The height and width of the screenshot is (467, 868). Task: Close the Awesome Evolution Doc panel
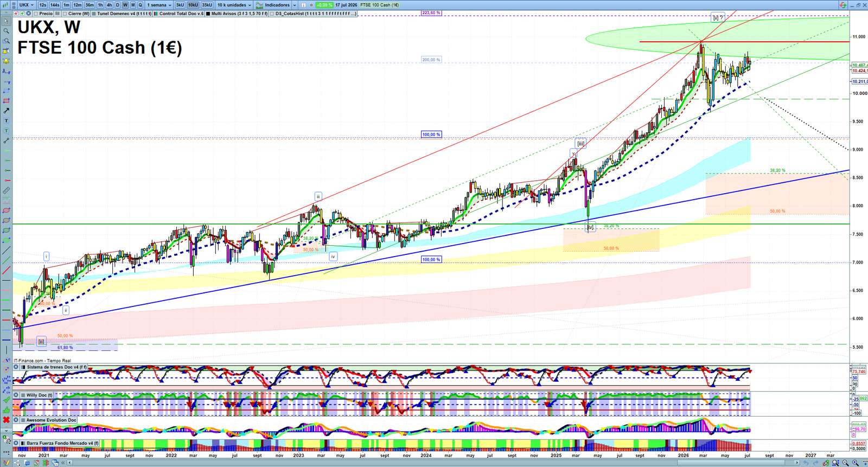tap(16, 420)
